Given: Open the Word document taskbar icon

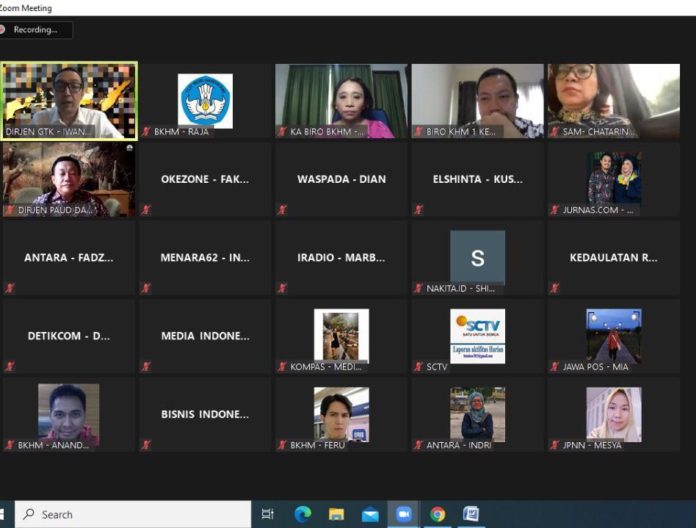Looking at the screenshot, I should click(471, 514).
